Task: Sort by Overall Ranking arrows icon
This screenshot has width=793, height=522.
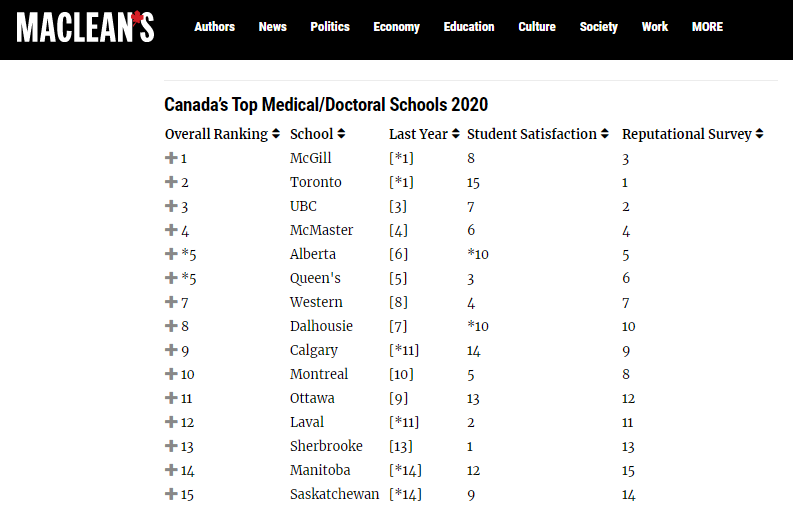Action: [276, 134]
